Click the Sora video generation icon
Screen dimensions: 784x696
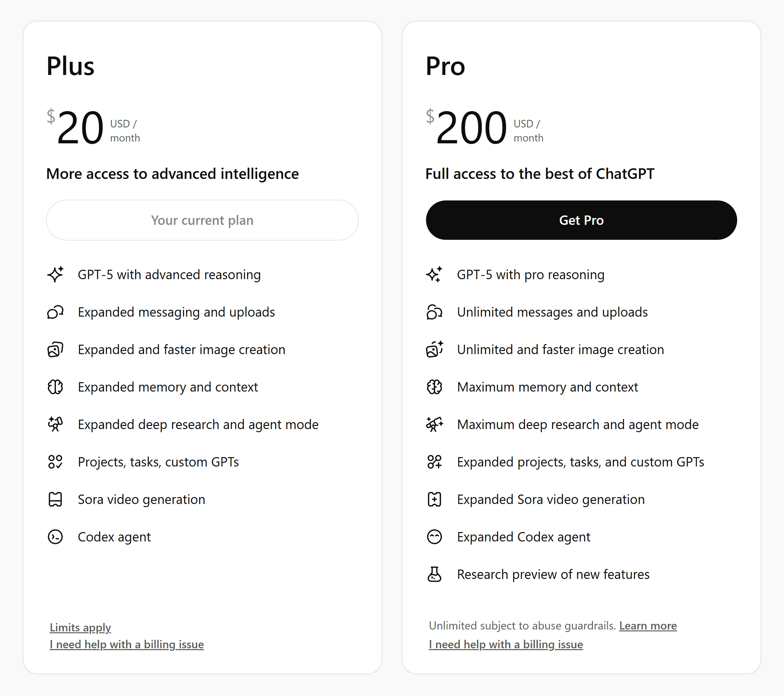(55, 499)
